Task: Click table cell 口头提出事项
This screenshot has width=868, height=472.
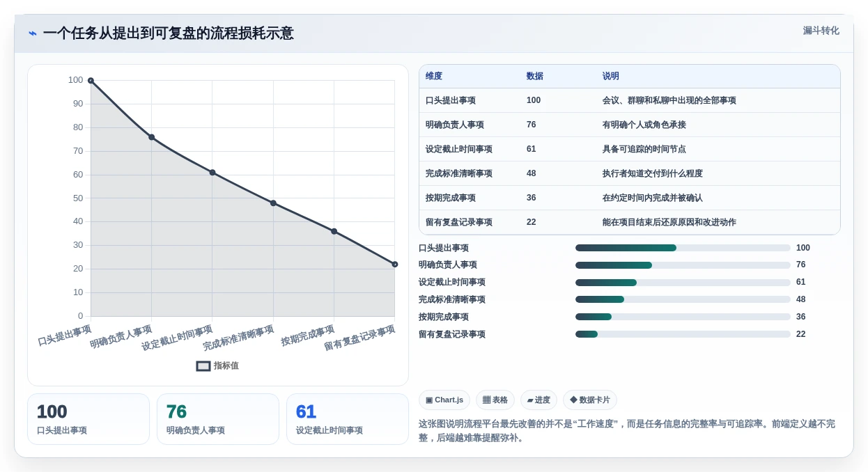Action: [451, 100]
